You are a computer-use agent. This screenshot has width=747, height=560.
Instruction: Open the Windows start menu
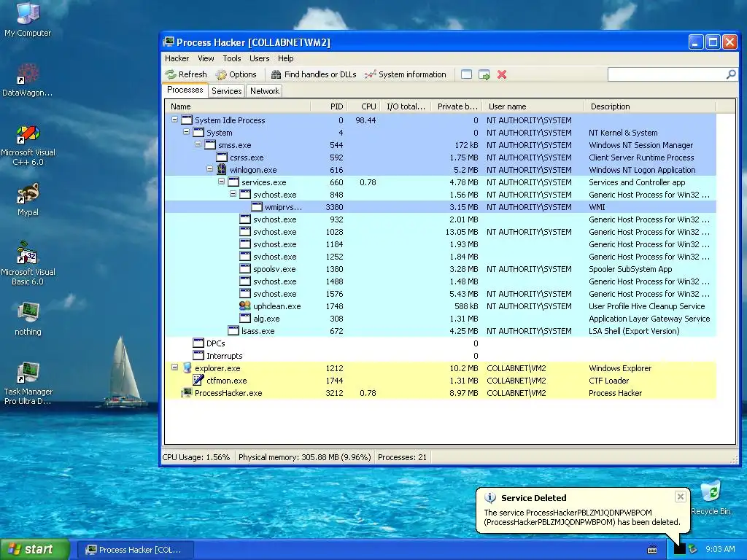click(x=34, y=550)
